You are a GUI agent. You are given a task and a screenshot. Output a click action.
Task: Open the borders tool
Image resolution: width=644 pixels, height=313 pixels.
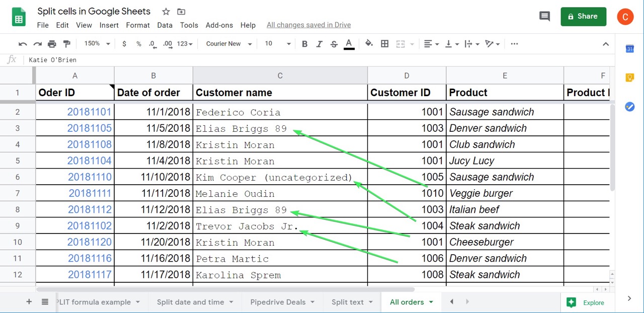(385, 44)
